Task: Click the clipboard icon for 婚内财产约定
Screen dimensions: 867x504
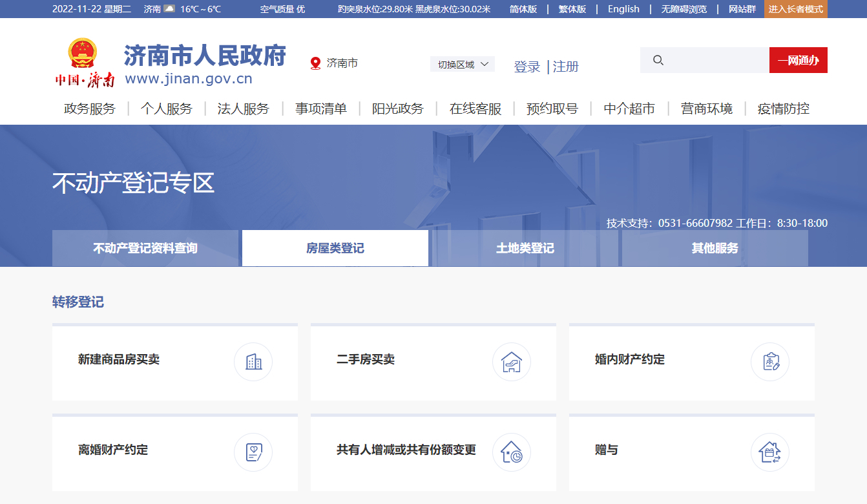Action: click(770, 362)
